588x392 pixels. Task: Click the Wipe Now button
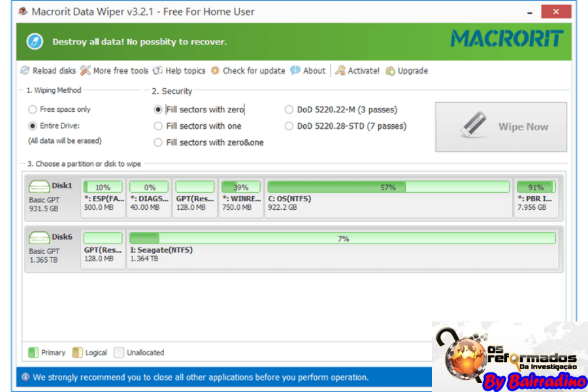click(501, 127)
